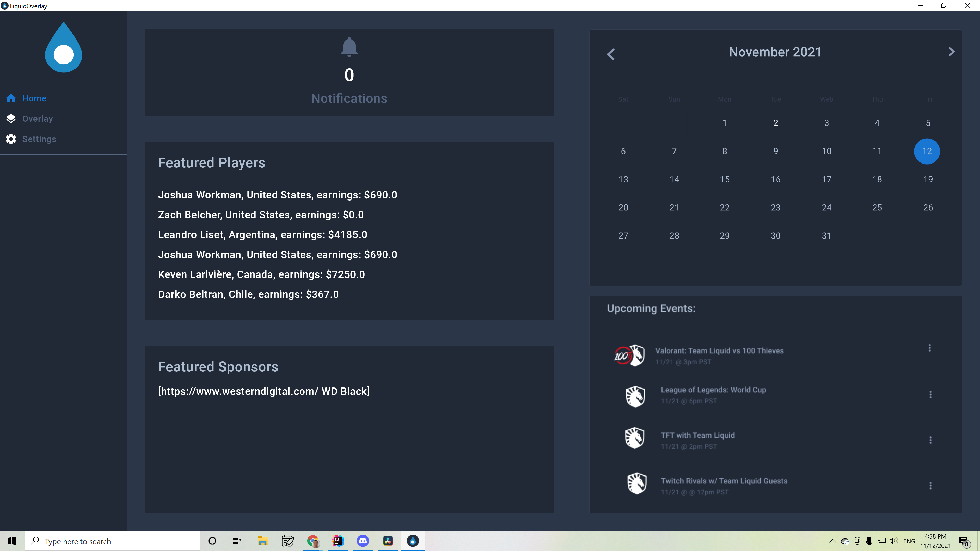Click the 100 Thieves vs Liquid event logo
The height and width of the screenshot is (551, 980).
[x=629, y=356]
